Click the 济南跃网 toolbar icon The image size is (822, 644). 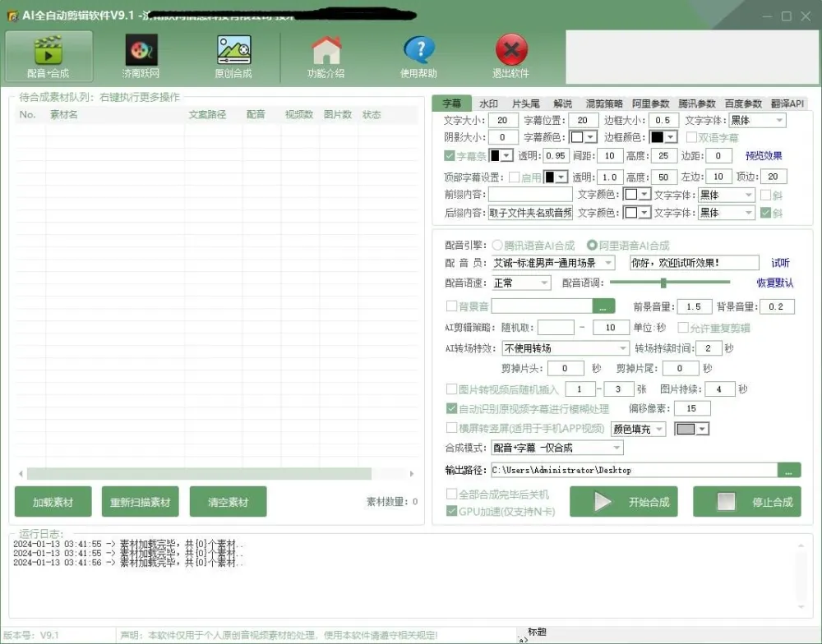(x=140, y=54)
